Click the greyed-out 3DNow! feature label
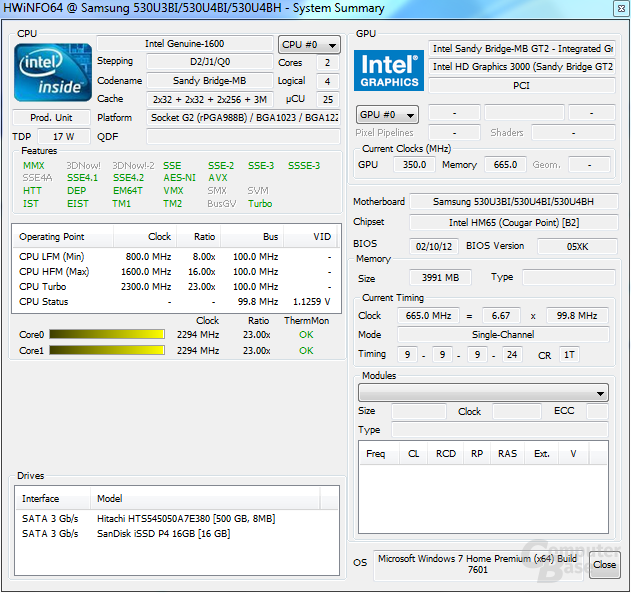The image size is (631, 593). (x=83, y=166)
